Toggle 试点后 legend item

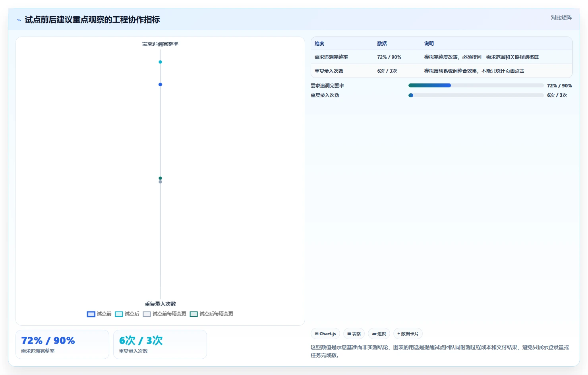(x=127, y=314)
